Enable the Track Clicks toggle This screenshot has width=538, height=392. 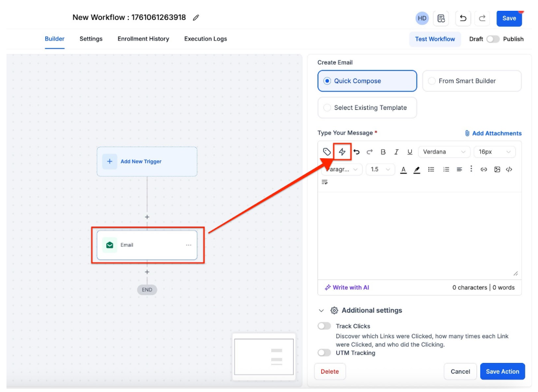(x=324, y=326)
